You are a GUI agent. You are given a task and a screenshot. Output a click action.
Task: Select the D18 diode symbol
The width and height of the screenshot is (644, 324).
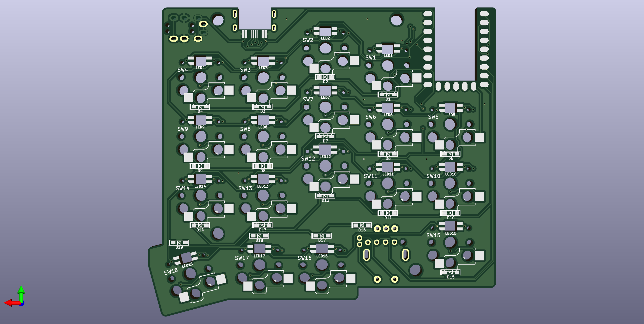[x=259, y=236]
